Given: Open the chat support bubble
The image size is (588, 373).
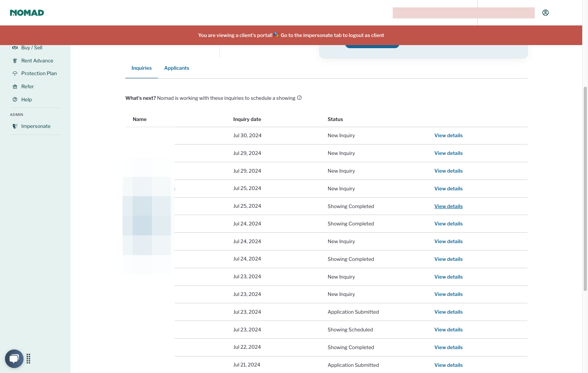Looking at the screenshot, I should (x=14, y=359).
